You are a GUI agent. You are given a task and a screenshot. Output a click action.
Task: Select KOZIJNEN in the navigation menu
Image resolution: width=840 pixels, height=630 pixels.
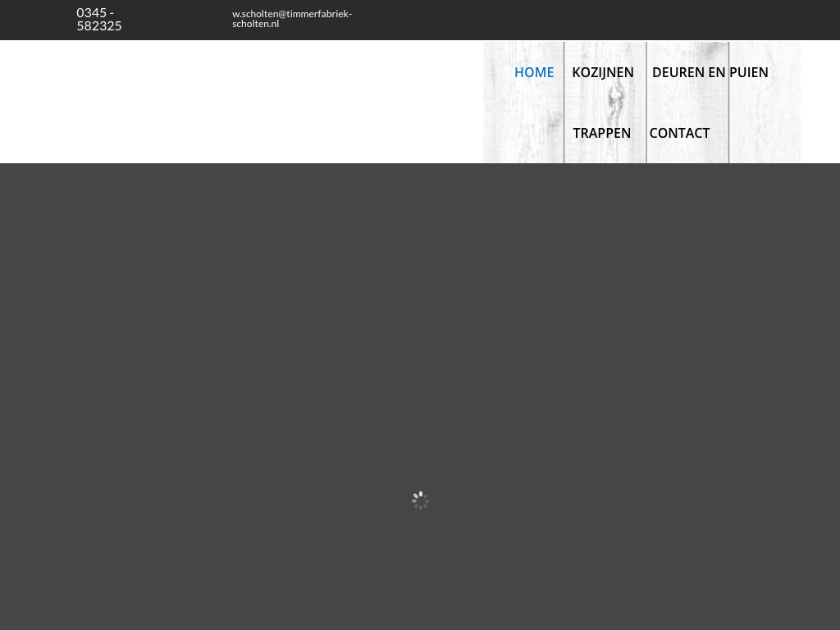coord(603,72)
